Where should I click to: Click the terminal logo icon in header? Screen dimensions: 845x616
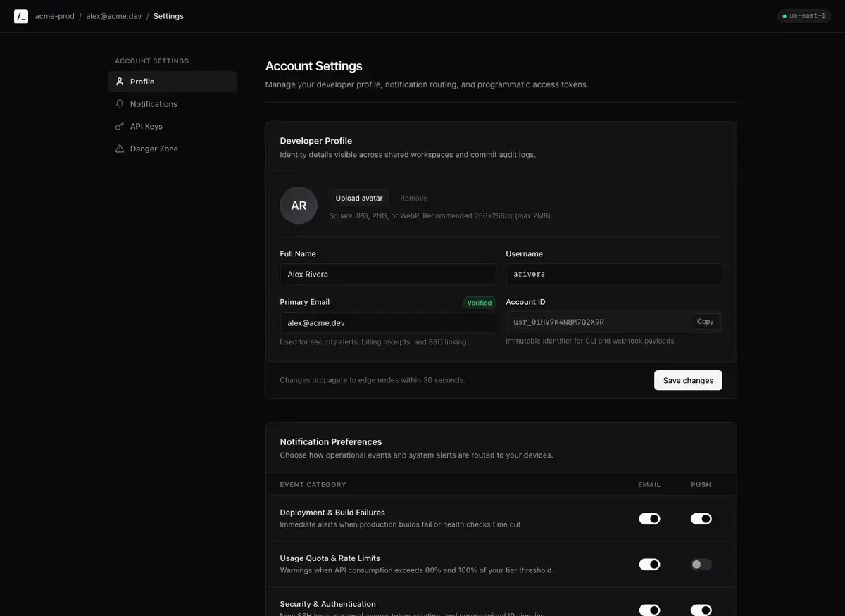pos(21,16)
